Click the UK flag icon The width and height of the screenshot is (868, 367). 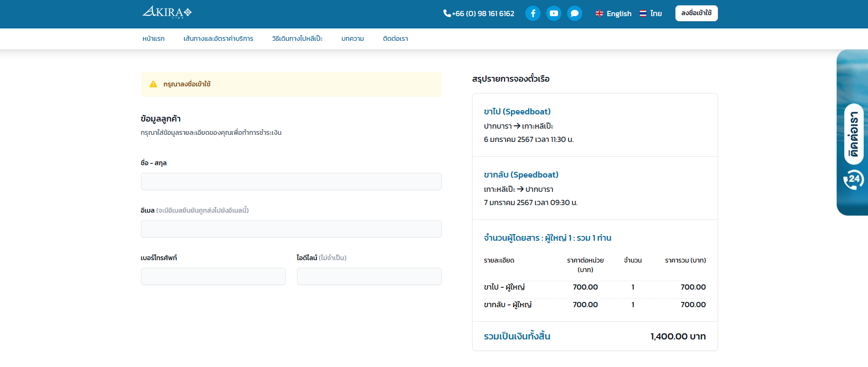click(599, 13)
